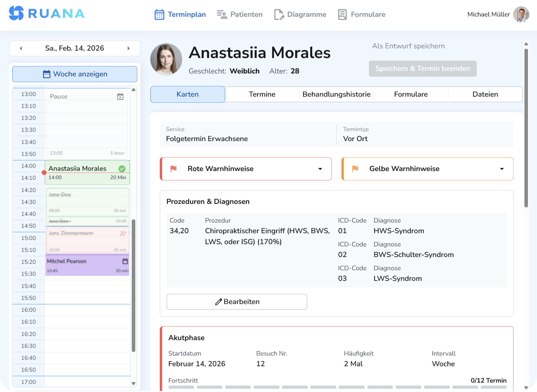Navigate to the next day with the chevron
Screen dimensions: 537x392
pyautogui.click(x=129, y=48)
